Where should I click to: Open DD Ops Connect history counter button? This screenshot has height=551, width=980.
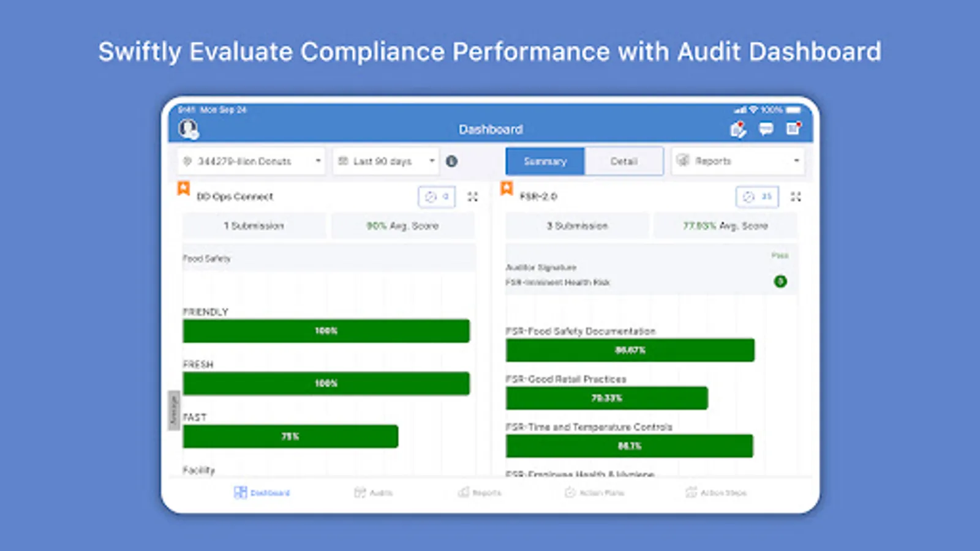(437, 197)
